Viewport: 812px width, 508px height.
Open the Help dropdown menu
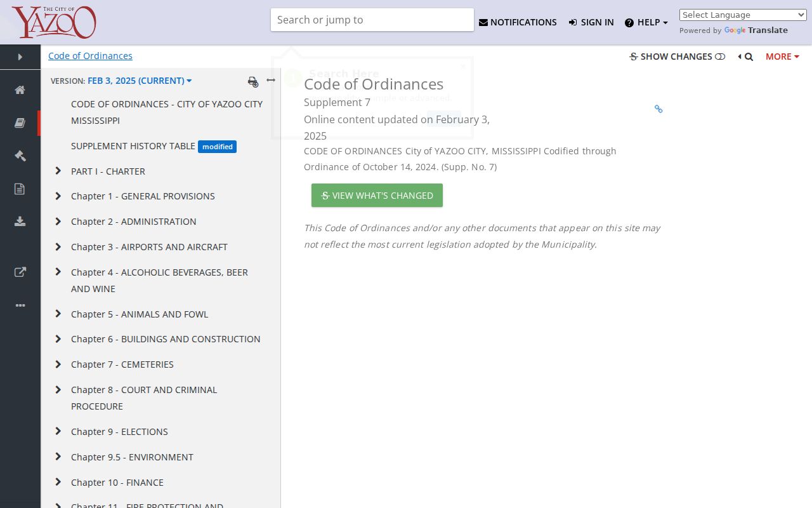coord(646,22)
